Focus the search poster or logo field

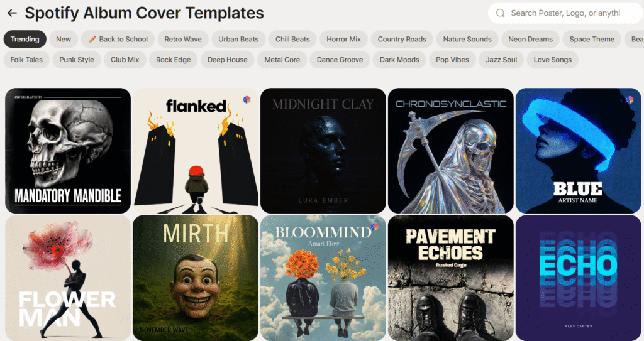[565, 13]
